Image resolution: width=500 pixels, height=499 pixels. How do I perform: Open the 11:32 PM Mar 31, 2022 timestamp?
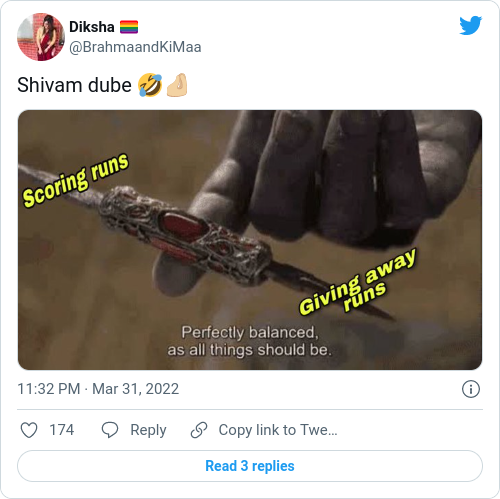(x=98, y=389)
